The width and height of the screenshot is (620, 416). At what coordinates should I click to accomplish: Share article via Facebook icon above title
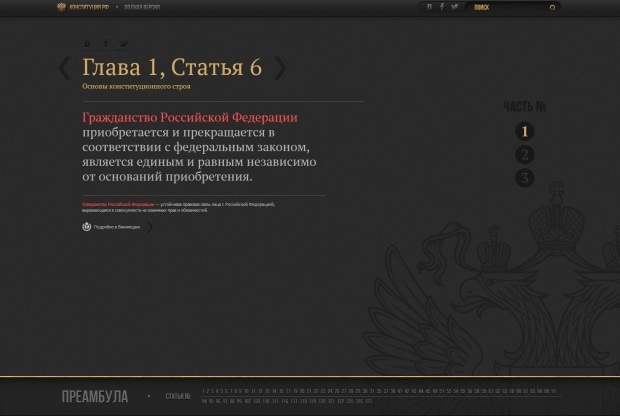click(x=106, y=44)
